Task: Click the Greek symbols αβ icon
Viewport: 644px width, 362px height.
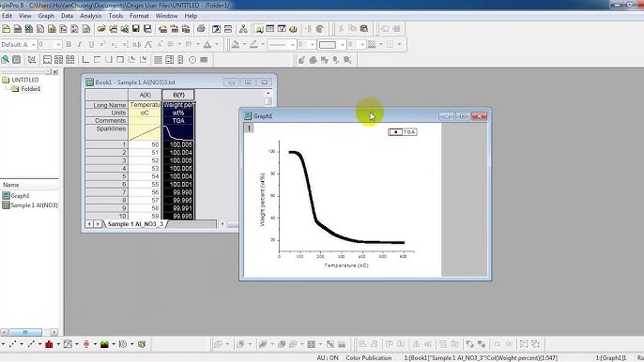Action: (137, 44)
